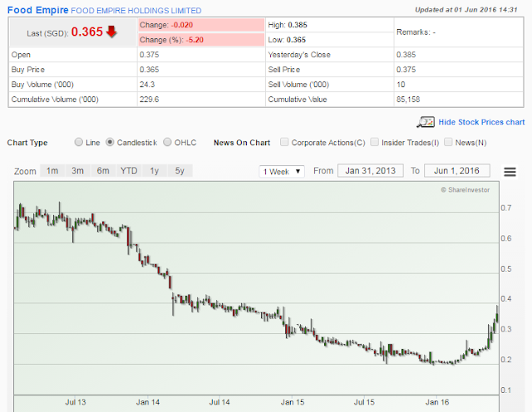The height and width of the screenshot is (412, 532).
Task: Click the Open value 0.375
Action: tap(150, 55)
